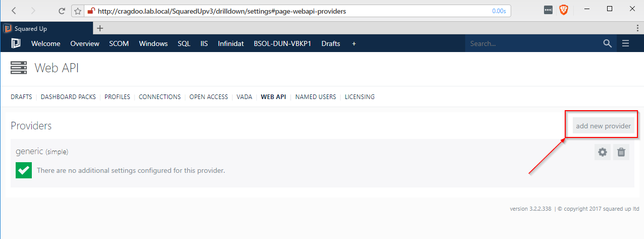The image size is (644, 239).
Task: Select the Squared Up browser tab
Action: click(46, 29)
